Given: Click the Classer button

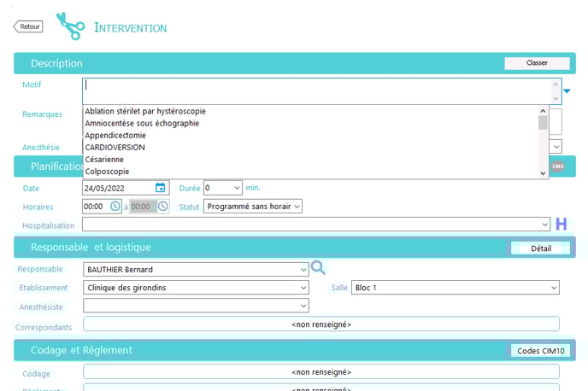Looking at the screenshot, I should [537, 63].
